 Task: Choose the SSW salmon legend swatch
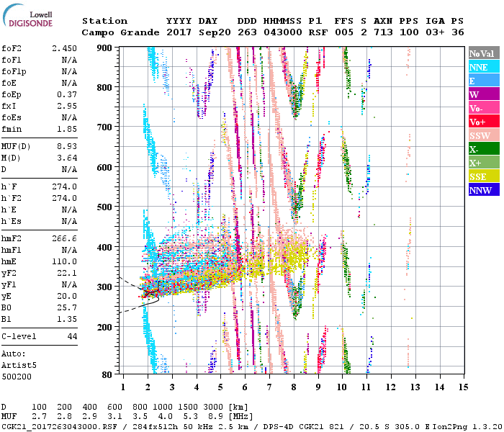coord(482,136)
